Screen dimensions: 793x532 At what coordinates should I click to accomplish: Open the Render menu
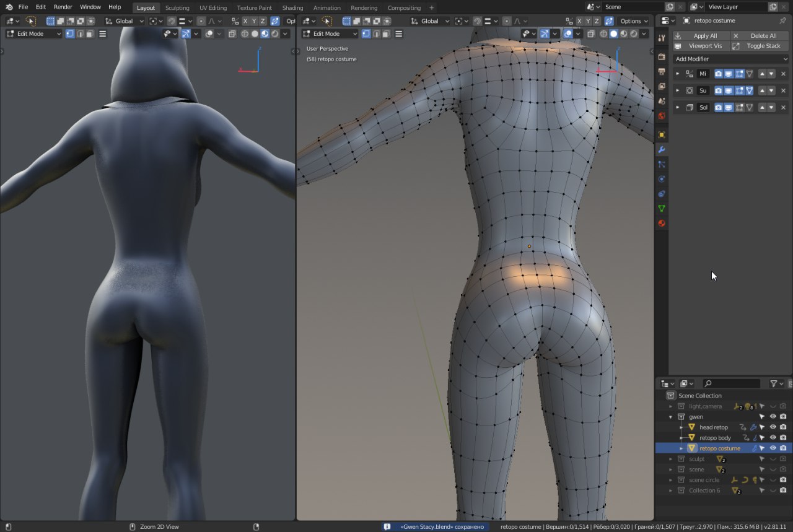(x=63, y=7)
